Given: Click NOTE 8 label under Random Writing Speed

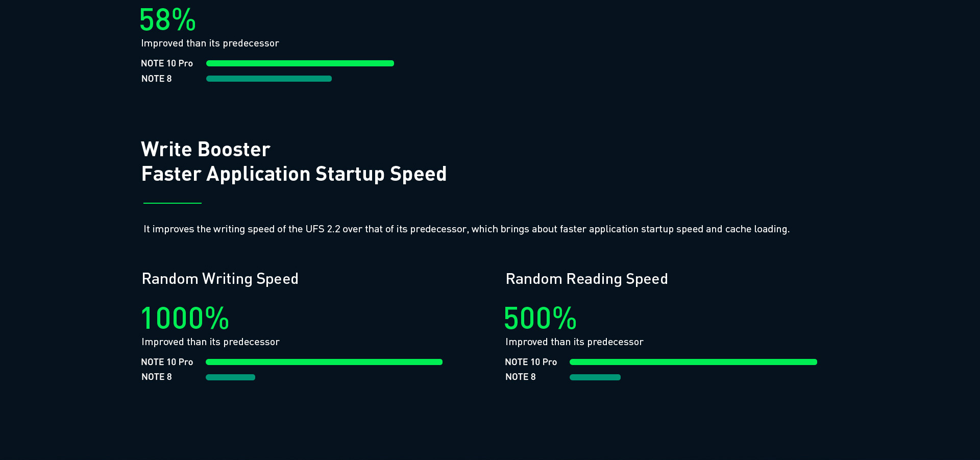Looking at the screenshot, I should 156,377.
